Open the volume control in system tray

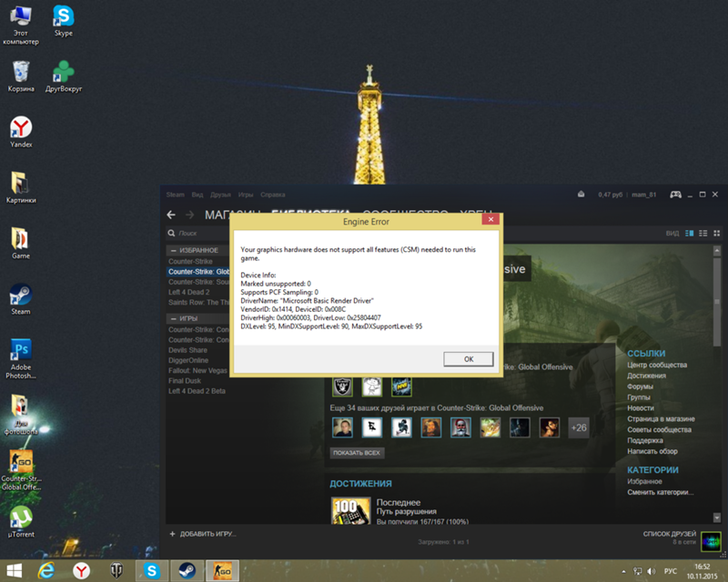[x=651, y=571]
